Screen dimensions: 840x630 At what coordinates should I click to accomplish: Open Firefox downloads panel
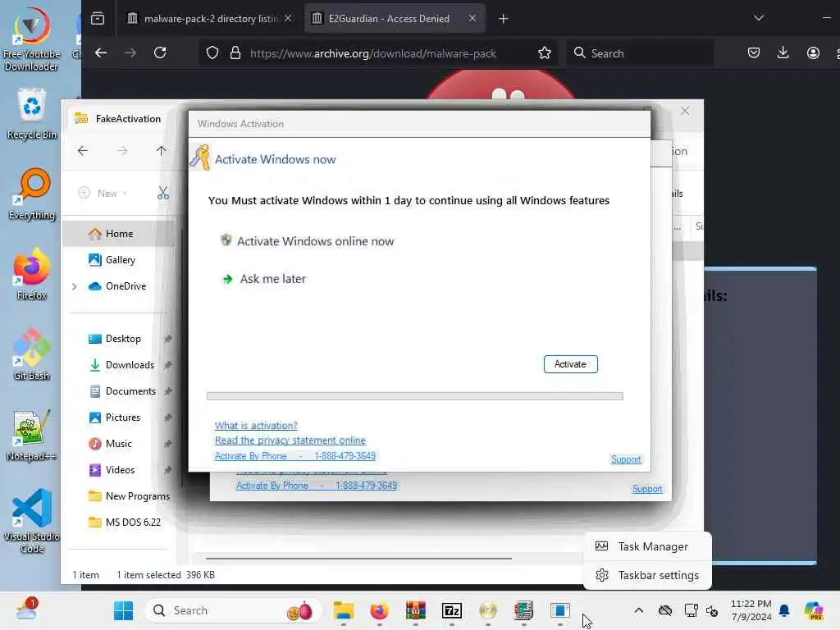(783, 52)
